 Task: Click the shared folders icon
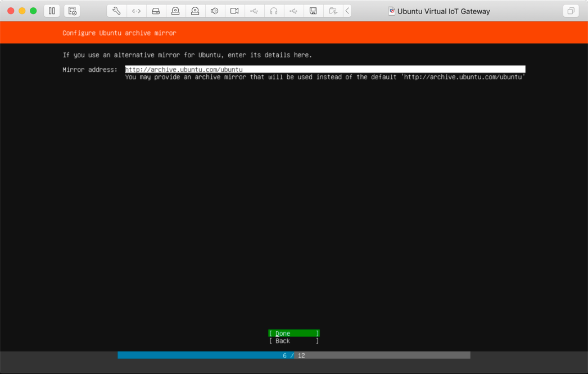click(x=333, y=11)
